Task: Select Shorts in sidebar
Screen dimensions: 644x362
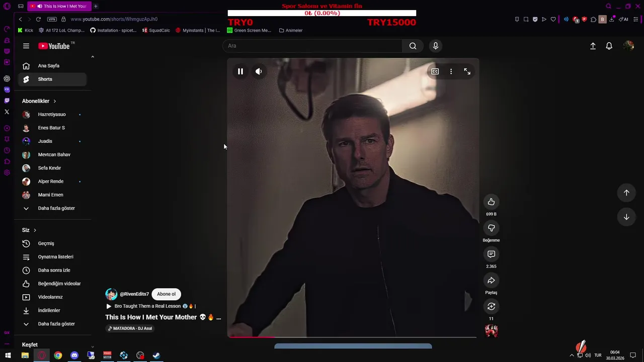Action: pyautogui.click(x=52, y=79)
